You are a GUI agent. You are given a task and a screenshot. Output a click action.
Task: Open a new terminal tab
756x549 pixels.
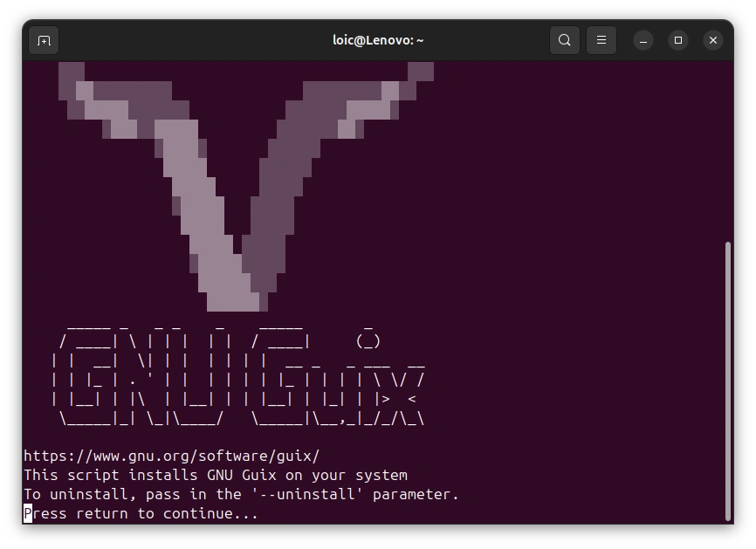point(44,40)
